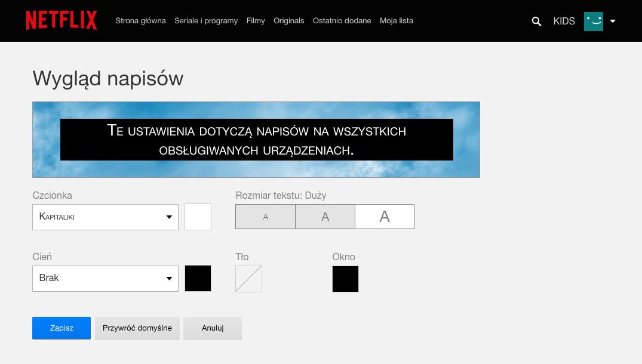Cancel changes with Anuluj
Image resolution: width=642 pixels, height=364 pixels.
(x=213, y=328)
